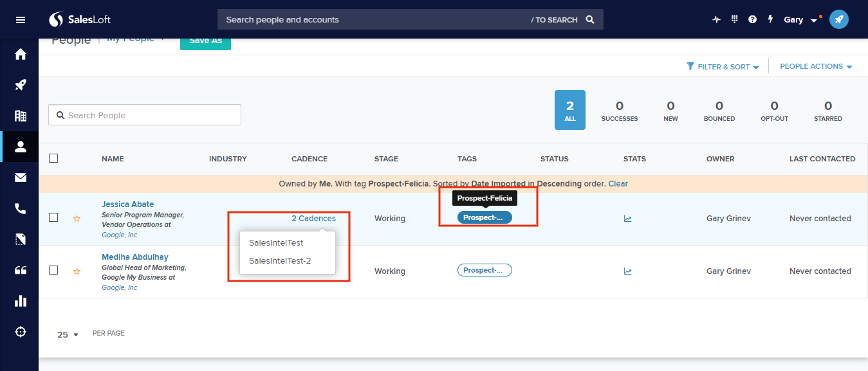The image size is (868, 371).
Task: Open Google, Inc account under Jessica Abate
Action: (120, 235)
